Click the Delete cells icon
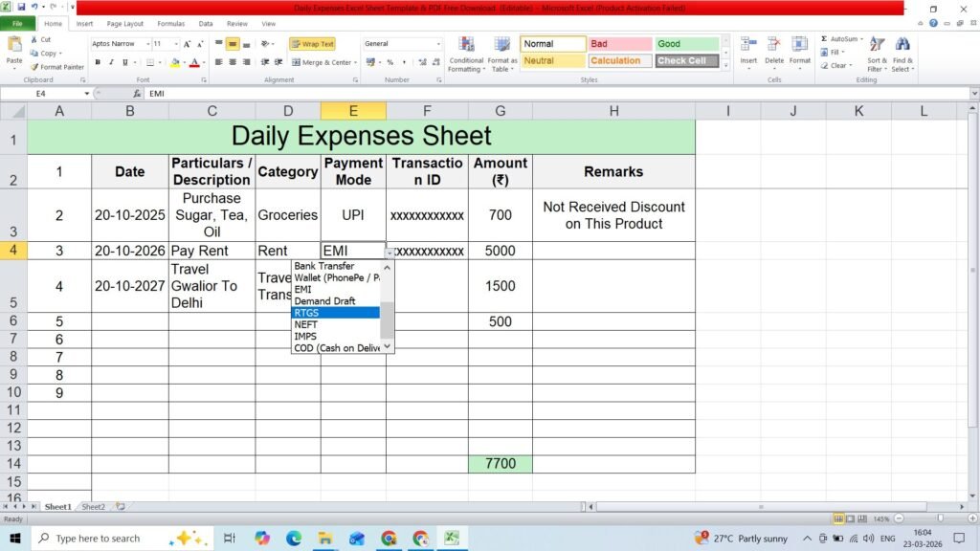The height and width of the screenshot is (551, 980). click(773, 45)
